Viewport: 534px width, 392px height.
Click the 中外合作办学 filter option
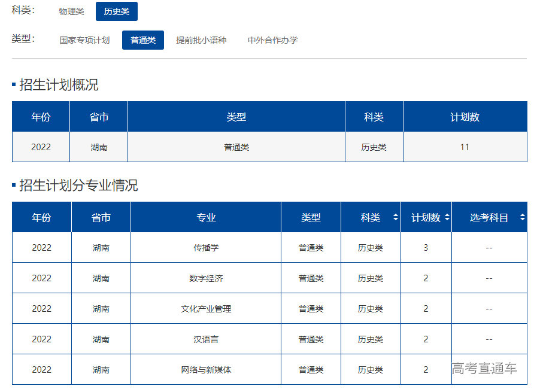(x=272, y=39)
